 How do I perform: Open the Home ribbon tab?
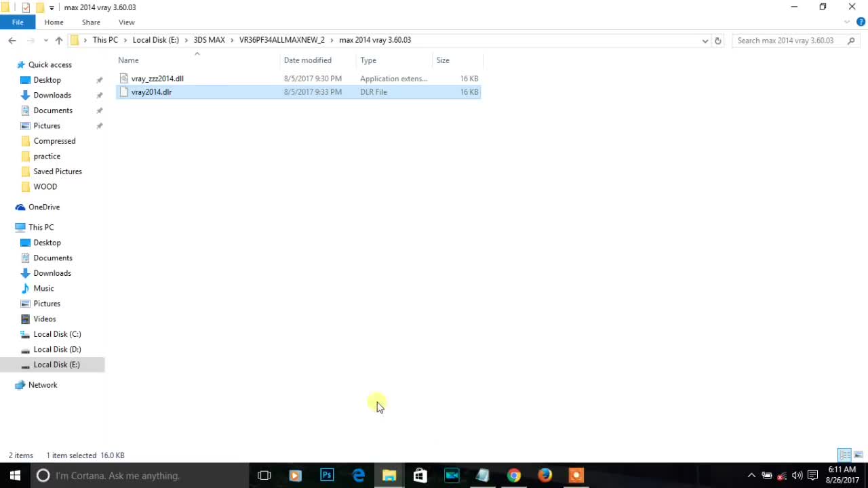(x=54, y=22)
